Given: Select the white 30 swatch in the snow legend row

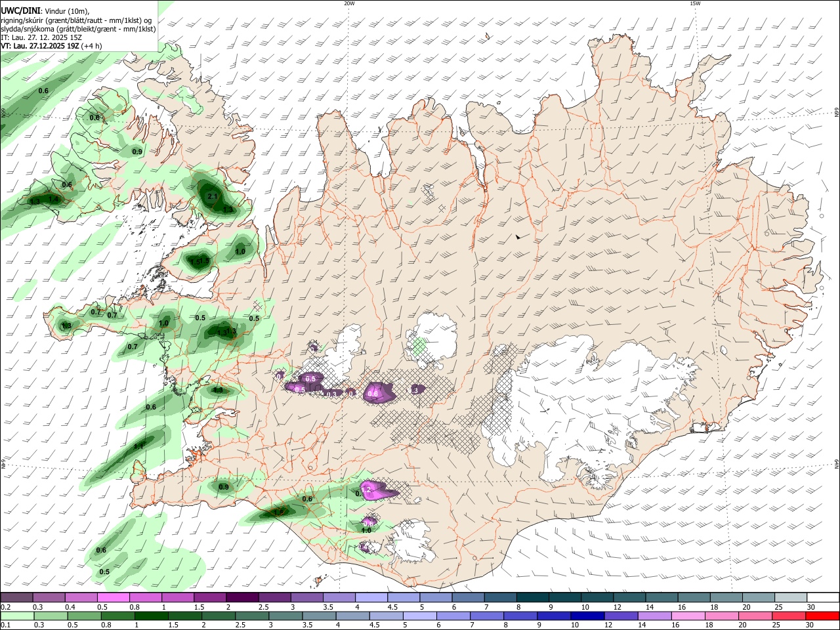Looking at the screenshot, I should coord(823,597).
